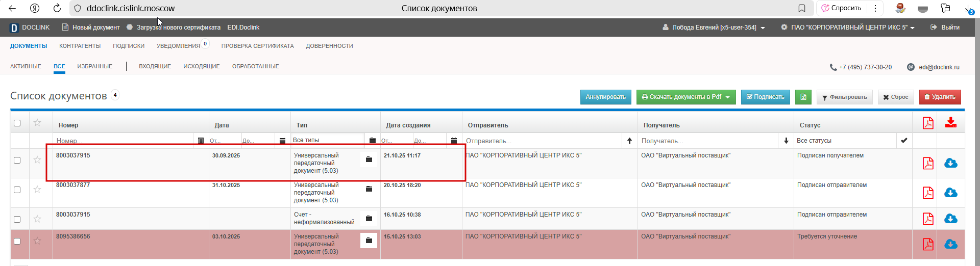
Task: Switch to ОБРАБОТАННЫЕ tab
Action: 256,66
